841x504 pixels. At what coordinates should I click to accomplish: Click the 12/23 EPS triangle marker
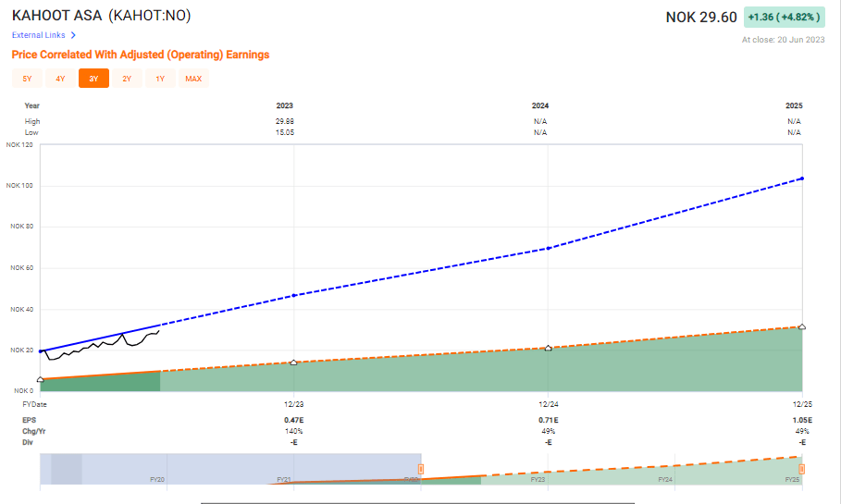[293, 363]
